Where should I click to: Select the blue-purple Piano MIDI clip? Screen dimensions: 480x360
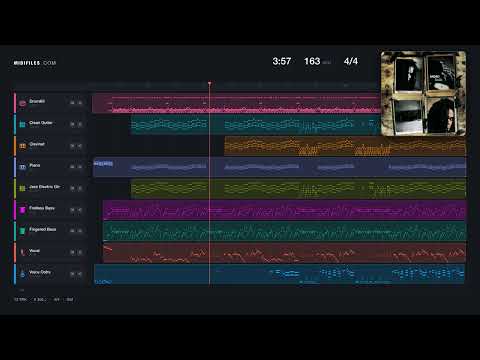tap(279, 167)
